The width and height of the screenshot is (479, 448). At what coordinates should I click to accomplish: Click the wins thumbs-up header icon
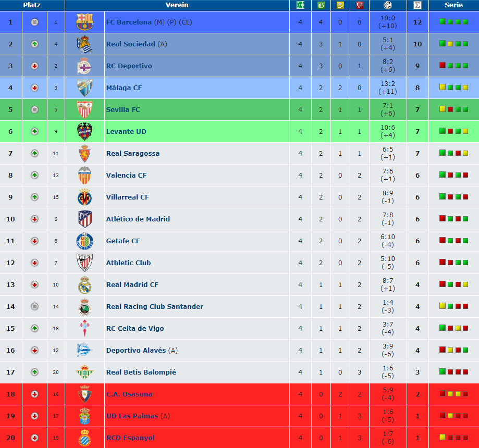point(321,5)
